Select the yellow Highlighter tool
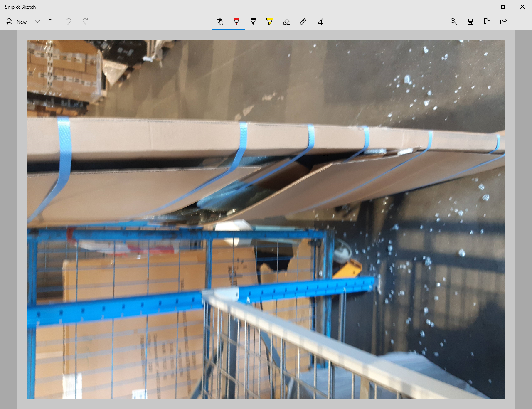Viewport: 532px width, 409px height. click(270, 22)
